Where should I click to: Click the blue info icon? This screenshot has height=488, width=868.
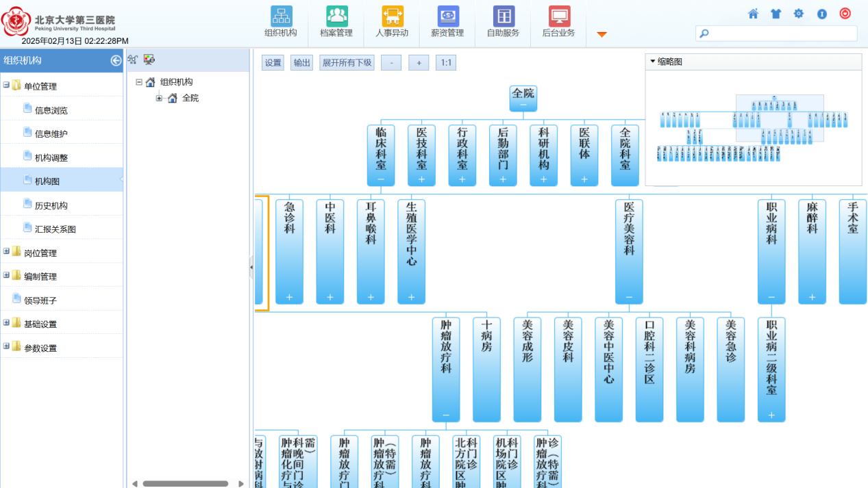tap(821, 14)
